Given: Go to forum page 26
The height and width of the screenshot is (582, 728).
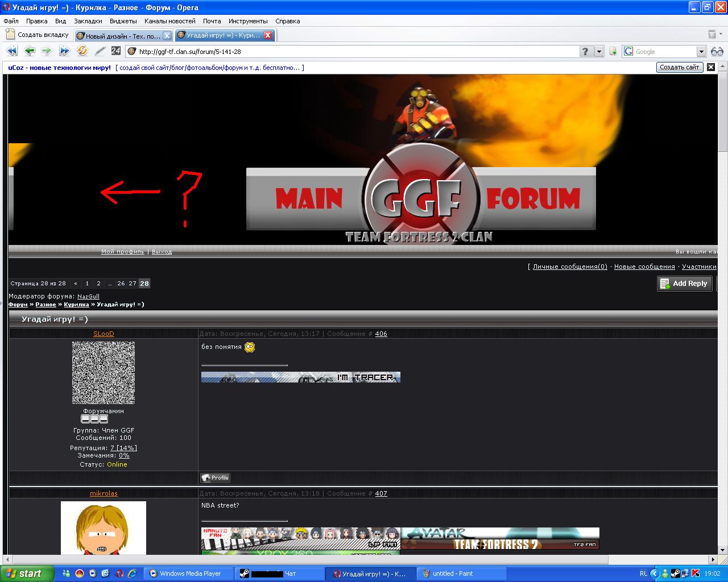Looking at the screenshot, I should click(x=121, y=283).
